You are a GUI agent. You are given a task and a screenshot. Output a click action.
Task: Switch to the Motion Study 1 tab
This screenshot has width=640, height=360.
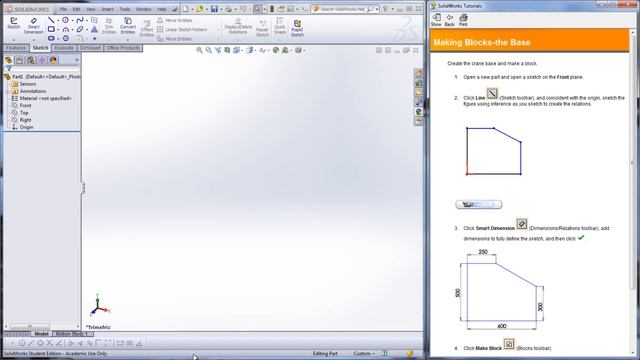click(73, 334)
